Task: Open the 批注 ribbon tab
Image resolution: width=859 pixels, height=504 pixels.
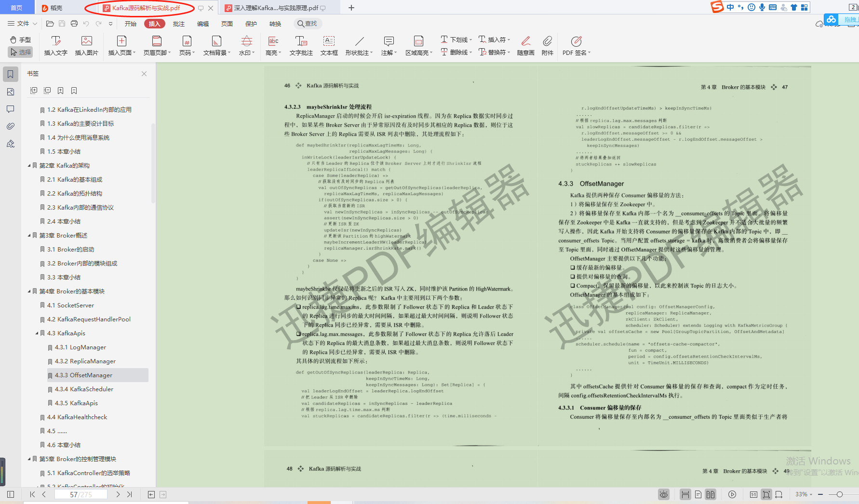Action: pyautogui.click(x=179, y=24)
